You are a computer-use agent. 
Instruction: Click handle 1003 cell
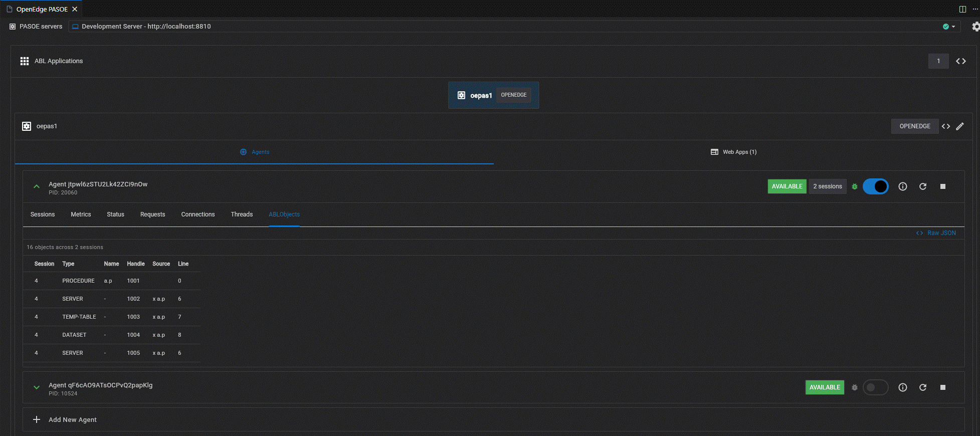pyautogui.click(x=133, y=317)
